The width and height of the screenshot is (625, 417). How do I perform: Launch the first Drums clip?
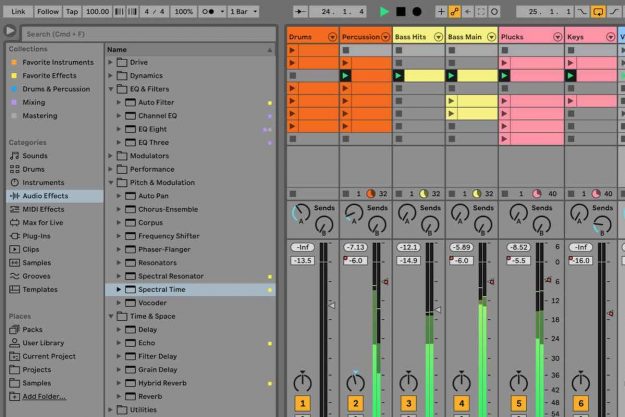point(292,50)
